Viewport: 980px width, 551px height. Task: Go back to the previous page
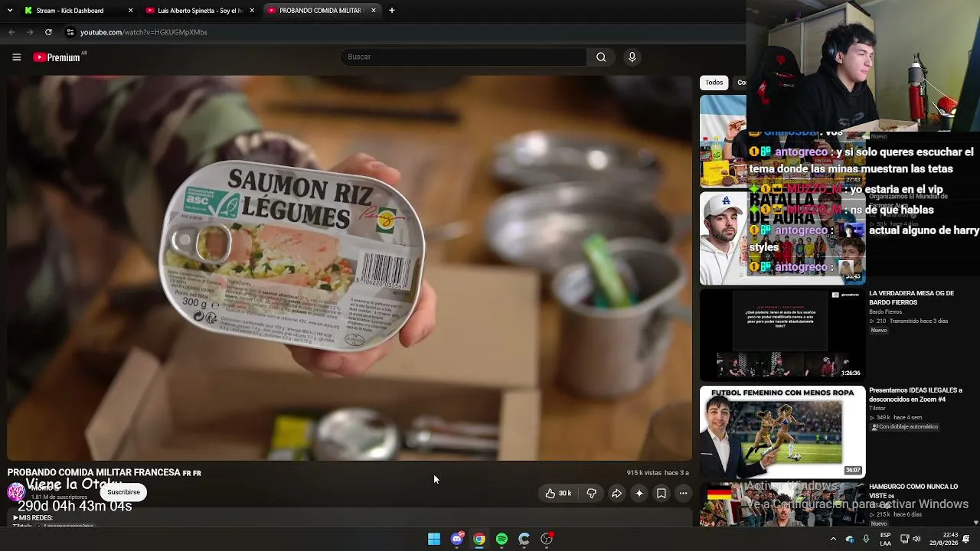tap(11, 32)
